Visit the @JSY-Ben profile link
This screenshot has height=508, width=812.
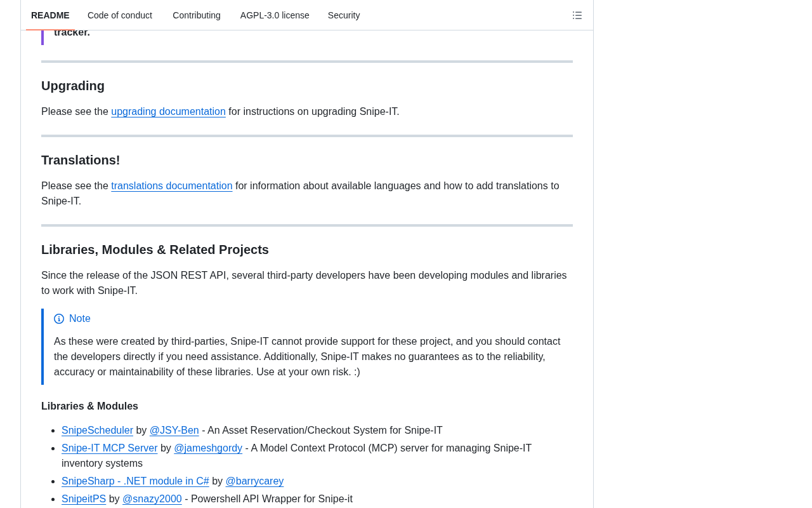[x=174, y=431]
